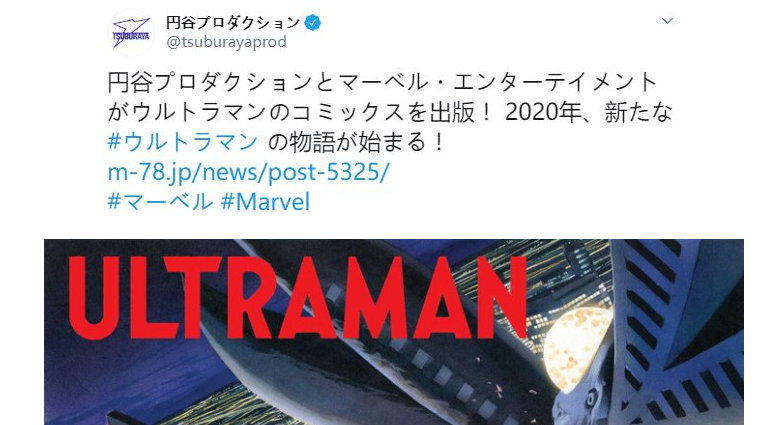Open the #Marvel hashtag
The image size is (778, 425).
(265, 202)
